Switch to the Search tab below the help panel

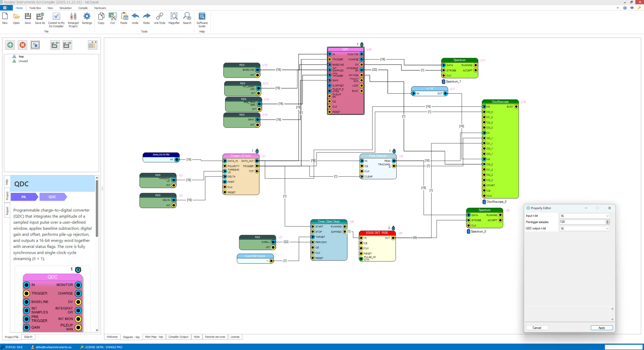tap(28, 337)
